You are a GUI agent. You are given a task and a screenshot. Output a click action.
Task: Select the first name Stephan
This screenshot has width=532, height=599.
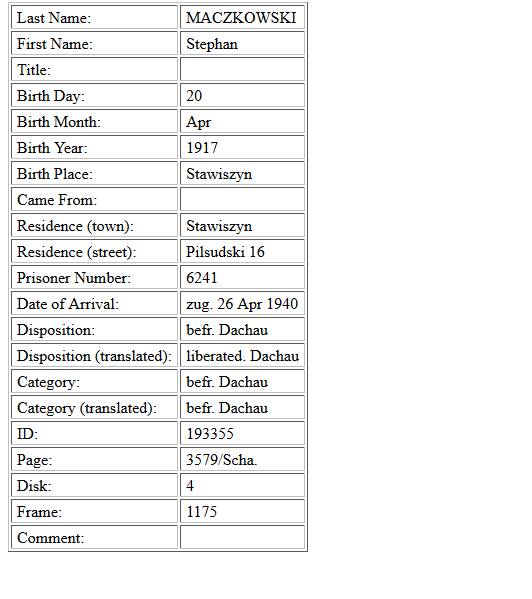212,44
